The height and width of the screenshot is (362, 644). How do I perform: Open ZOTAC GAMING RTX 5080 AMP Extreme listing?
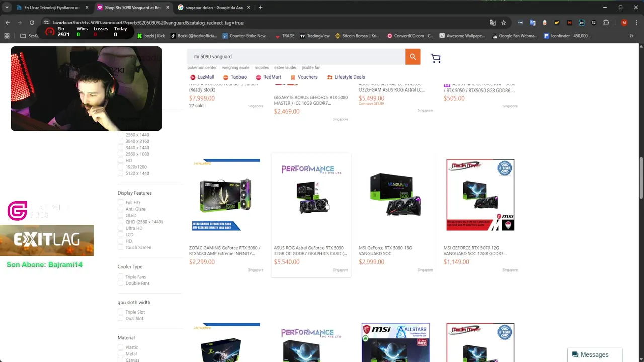[224, 251]
